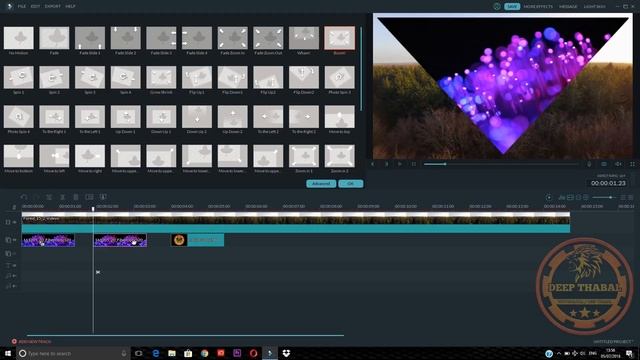This screenshot has width=640, height=360.
Task: Apply the Fade Slide 4 motion preset
Action: 197,38
